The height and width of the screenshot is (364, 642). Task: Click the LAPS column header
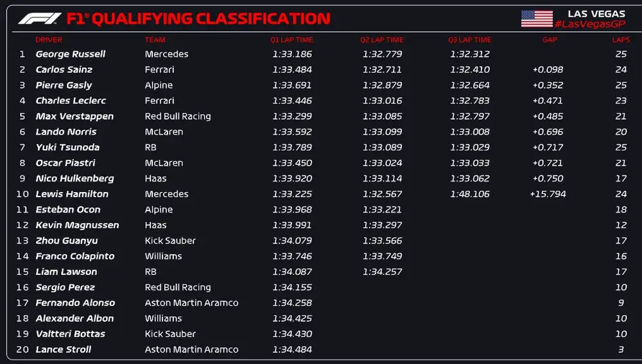point(621,40)
